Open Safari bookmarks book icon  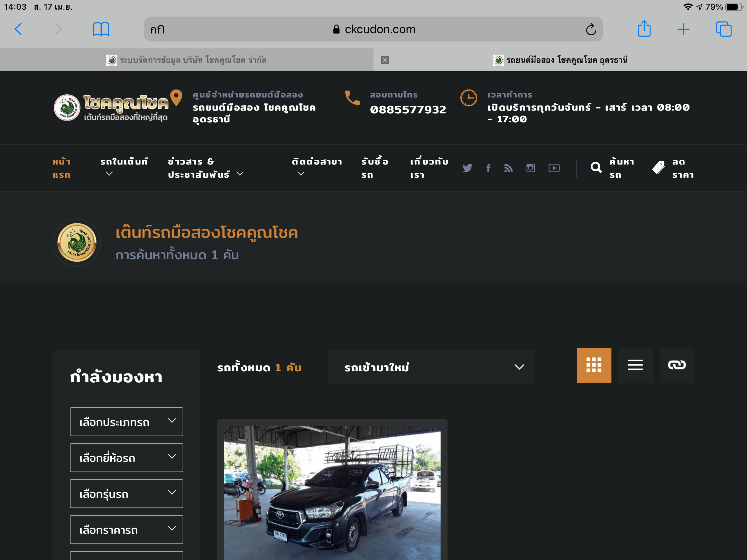coord(101,29)
